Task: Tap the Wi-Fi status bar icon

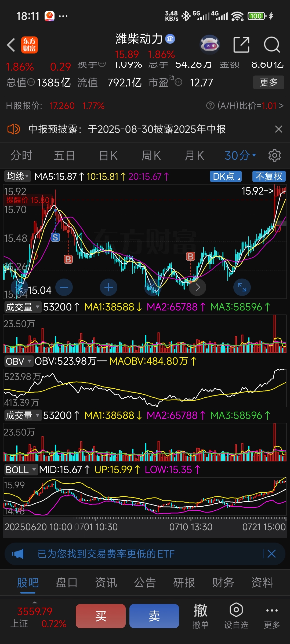Action: click(237, 16)
